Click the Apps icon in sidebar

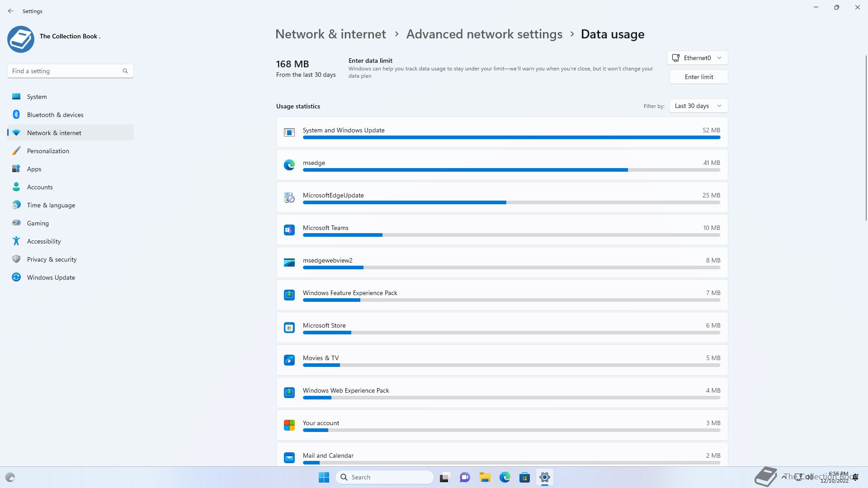16,169
